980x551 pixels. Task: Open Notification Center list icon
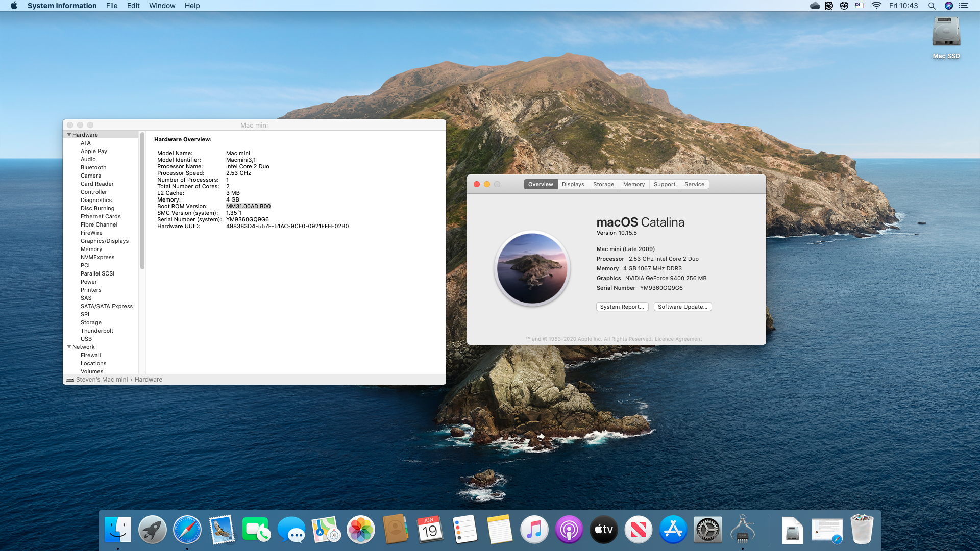(964, 6)
